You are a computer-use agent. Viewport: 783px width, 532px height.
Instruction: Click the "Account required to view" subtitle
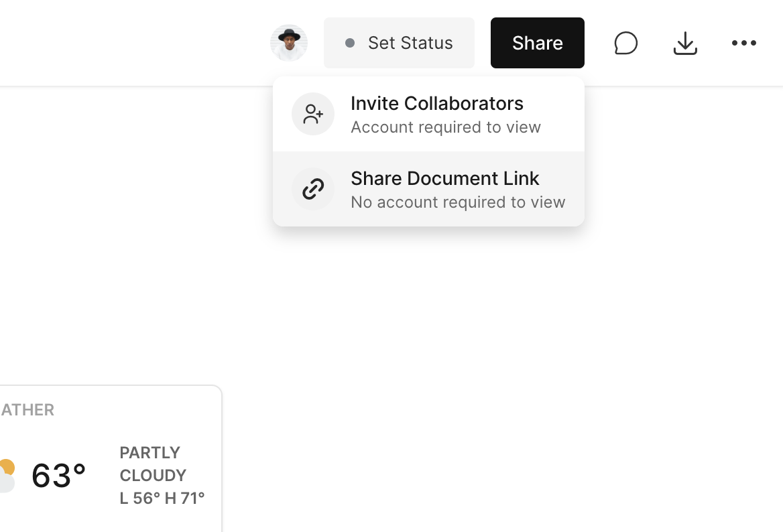pos(445,127)
